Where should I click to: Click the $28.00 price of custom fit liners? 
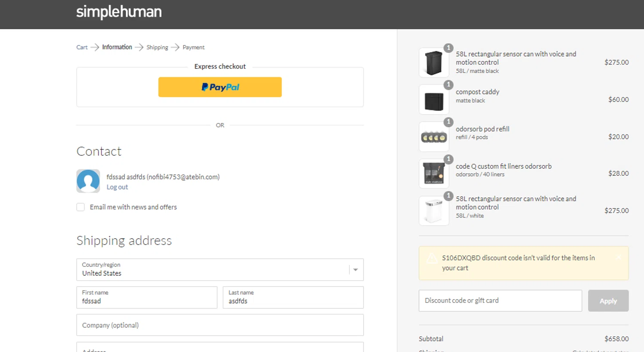coord(618,173)
